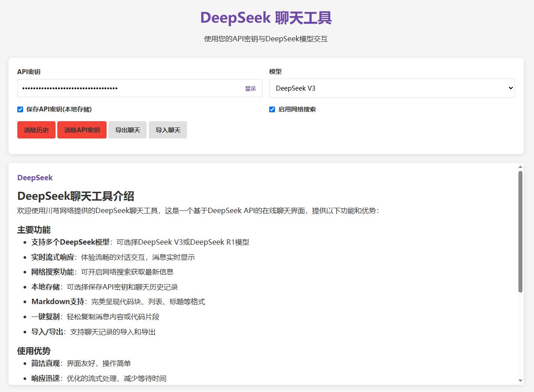Click the 本地存储 list item
Image resolution: width=534 pixels, height=392 pixels.
click(105, 287)
